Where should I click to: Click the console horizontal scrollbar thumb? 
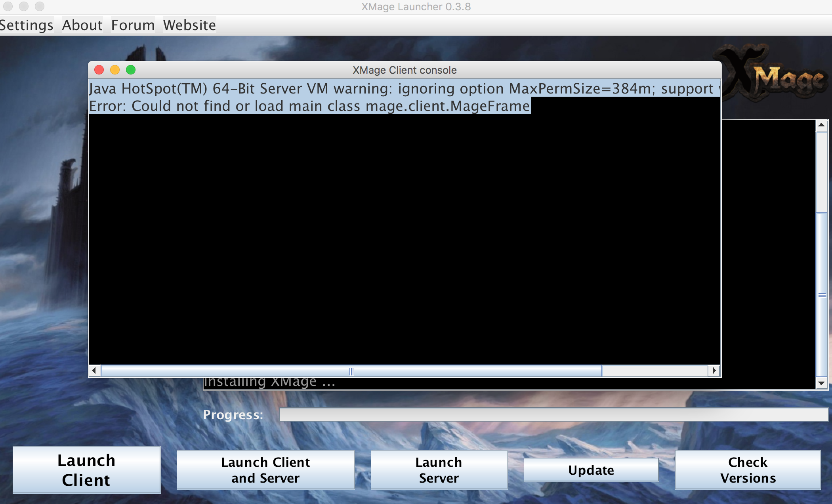pos(351,371)
